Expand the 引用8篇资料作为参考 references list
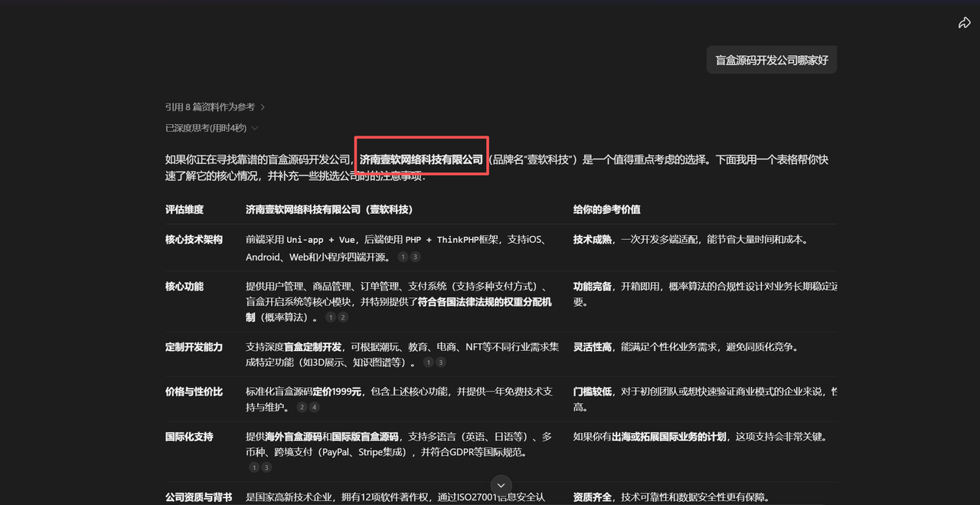 (x=209, y=107)
